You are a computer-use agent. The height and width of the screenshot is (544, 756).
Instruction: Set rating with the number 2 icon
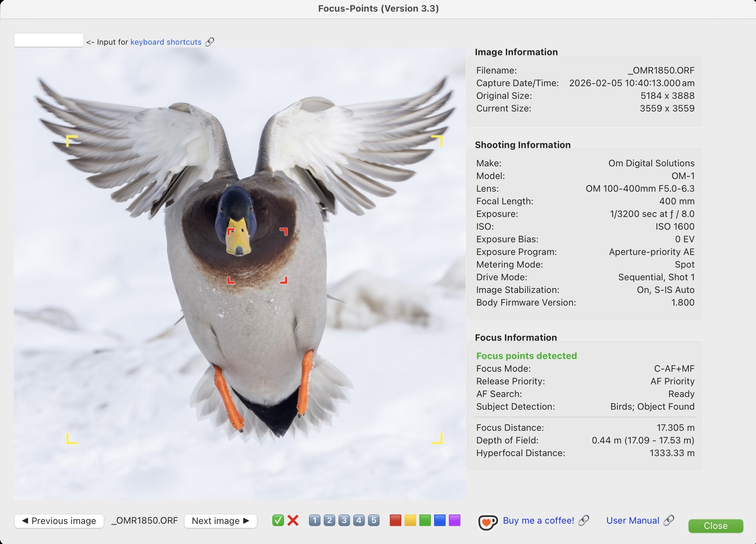(329, 520)
